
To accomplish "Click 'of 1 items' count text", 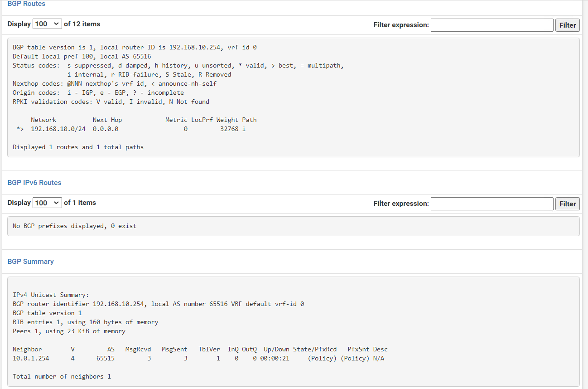I will (x=80, y=203).
